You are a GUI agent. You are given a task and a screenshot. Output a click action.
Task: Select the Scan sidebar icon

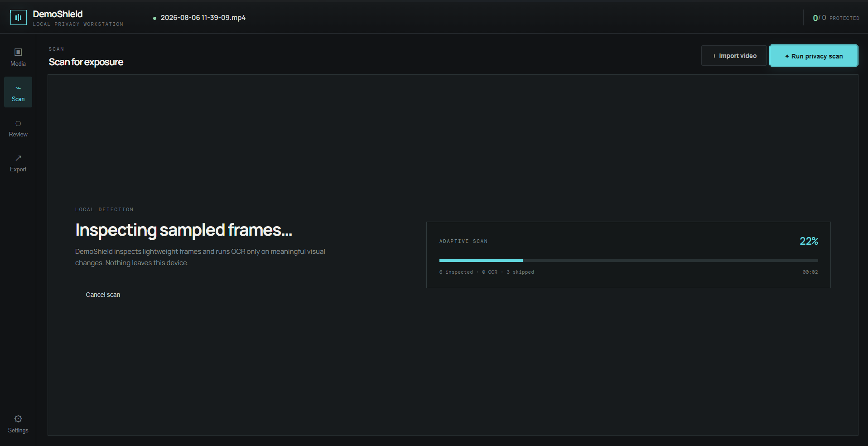point(18,88)
